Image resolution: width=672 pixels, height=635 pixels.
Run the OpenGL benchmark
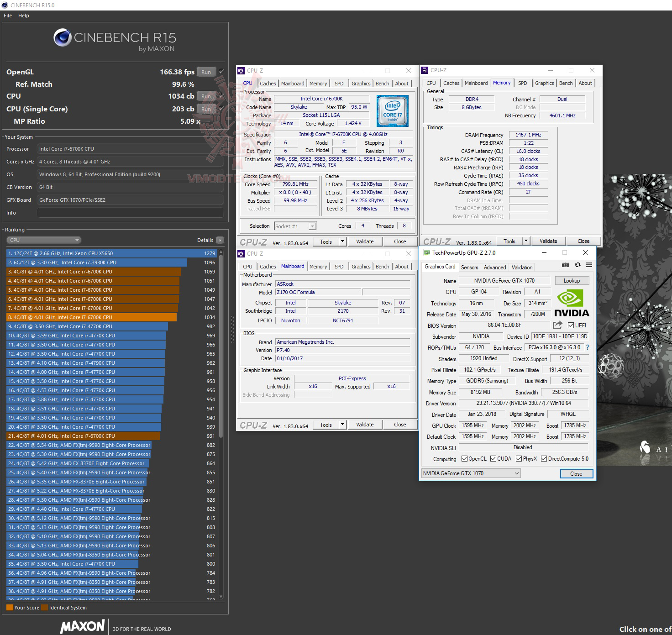point(206,72)
